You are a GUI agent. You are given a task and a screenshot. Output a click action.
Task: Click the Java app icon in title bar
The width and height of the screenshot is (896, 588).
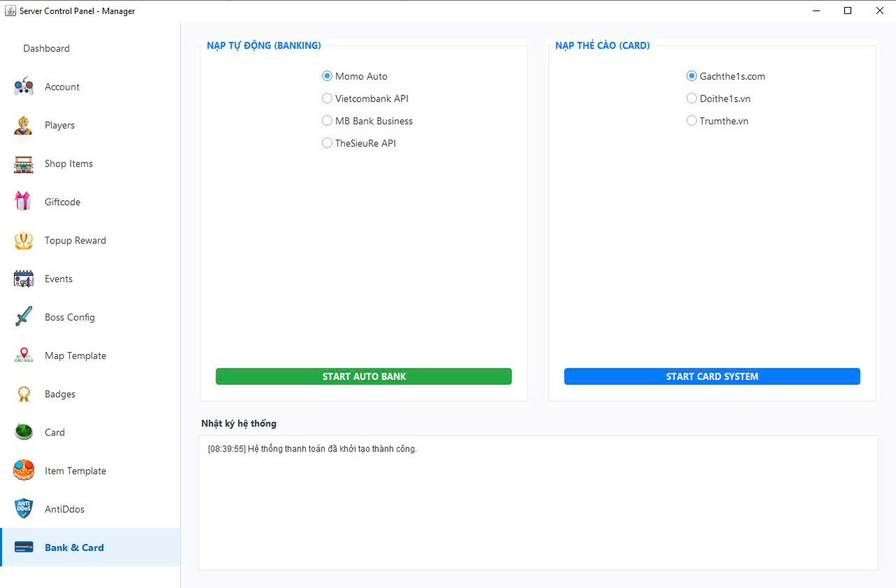pyautogui.click(x=10, y=10)
